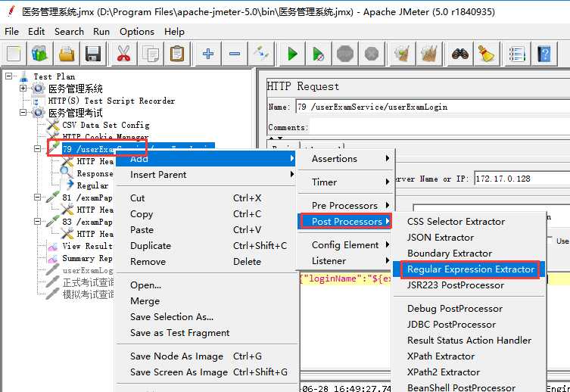The height and width of the screenshot is (392, 570).
Task: Click the Expand All plus icon
Action: click(x=208, y=54)
